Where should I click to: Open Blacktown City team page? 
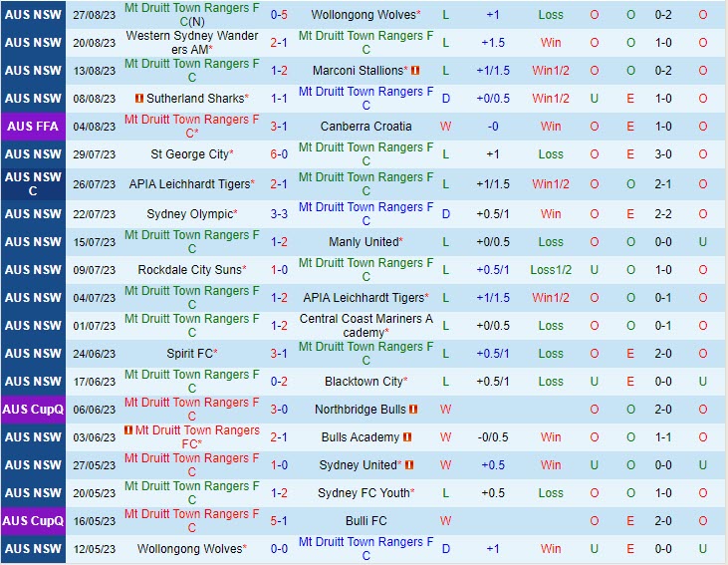365,382
